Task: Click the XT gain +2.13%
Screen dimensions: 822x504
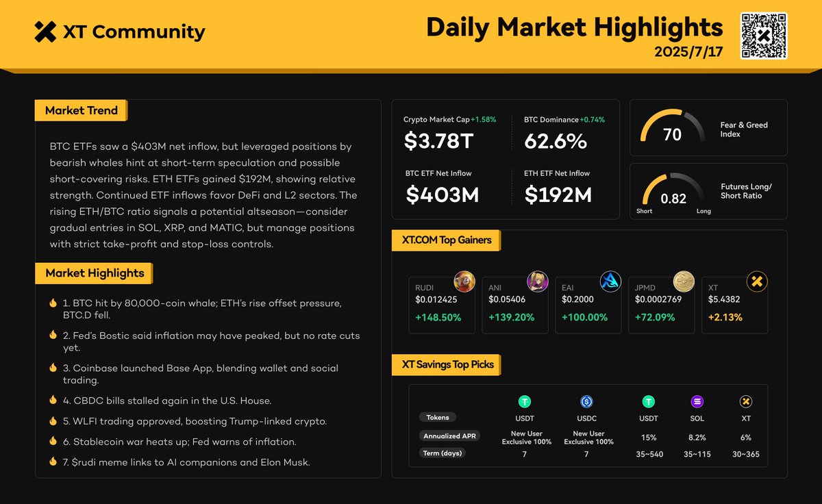Action: (x=725, y=318)
